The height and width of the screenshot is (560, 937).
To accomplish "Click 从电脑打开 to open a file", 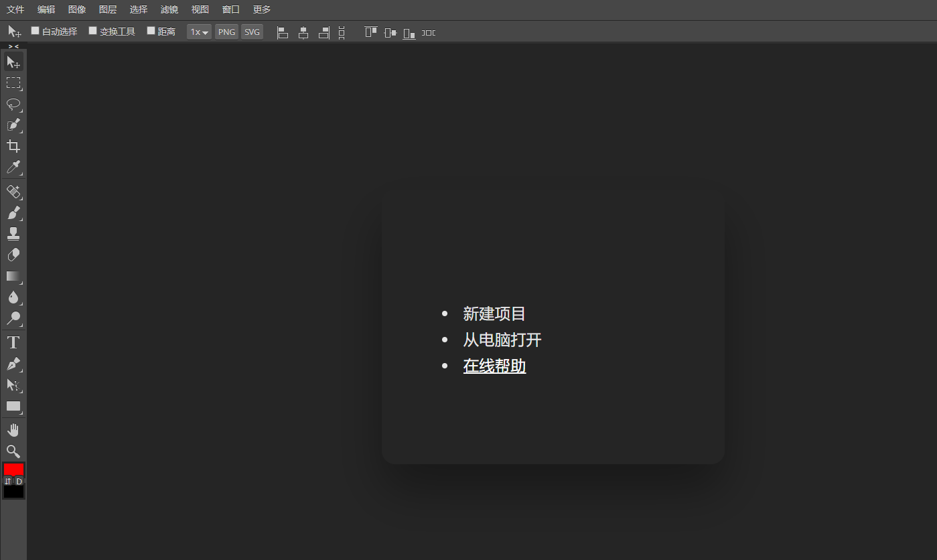I will (x=502, y=340).
